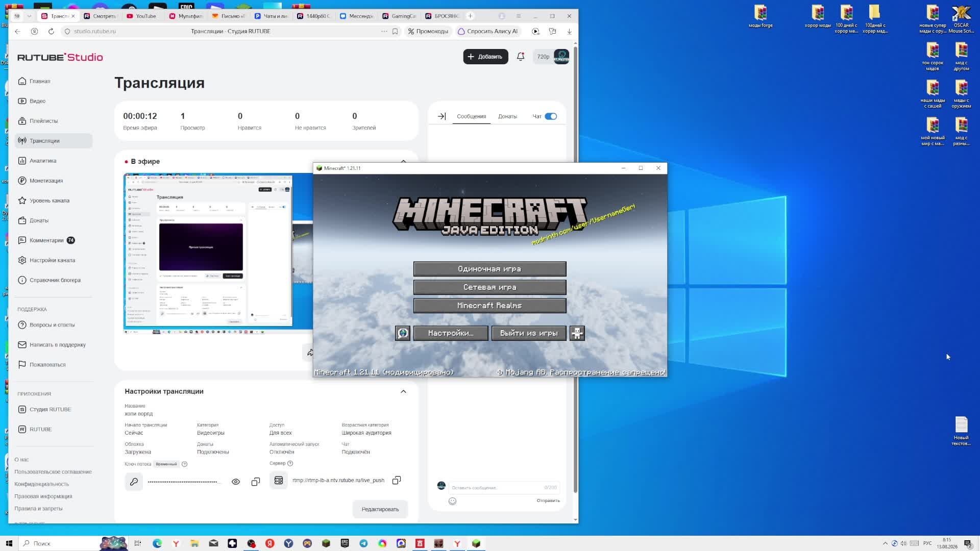Open the Telegram icon in the taskbar
Image resolution: width=980 pixels, height=551 pixels.
click(363, 543)
